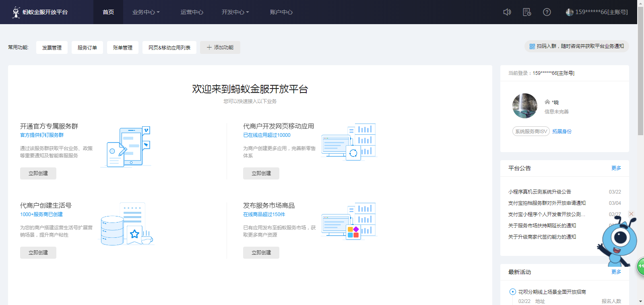Go to the 首页 tab
644x305 pixels.
108,12
